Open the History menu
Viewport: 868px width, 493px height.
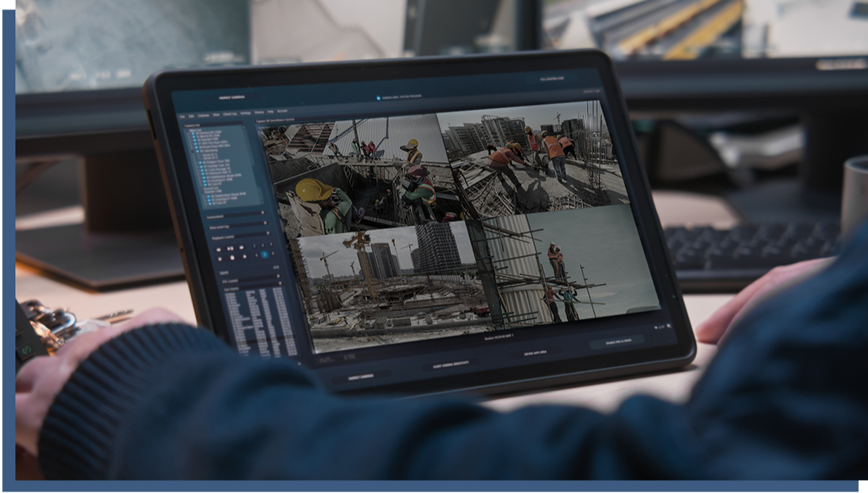point(259,112)
